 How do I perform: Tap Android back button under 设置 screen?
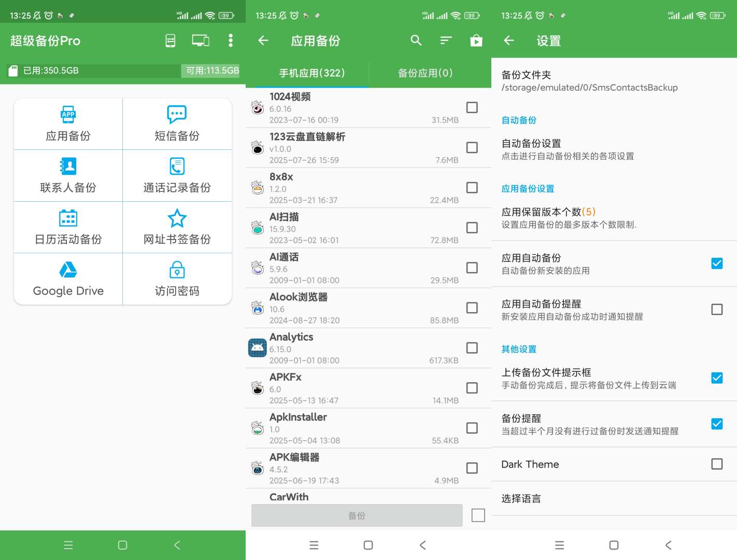pyautogui.click(x=669, y=545)
